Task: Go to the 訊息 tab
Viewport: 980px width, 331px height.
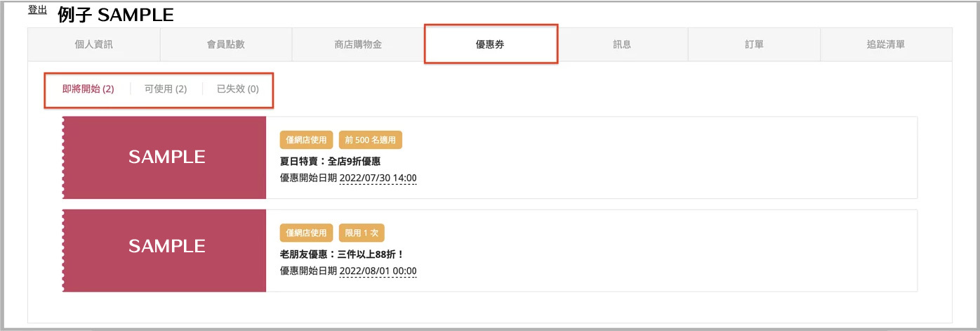Action: (622, 44)
